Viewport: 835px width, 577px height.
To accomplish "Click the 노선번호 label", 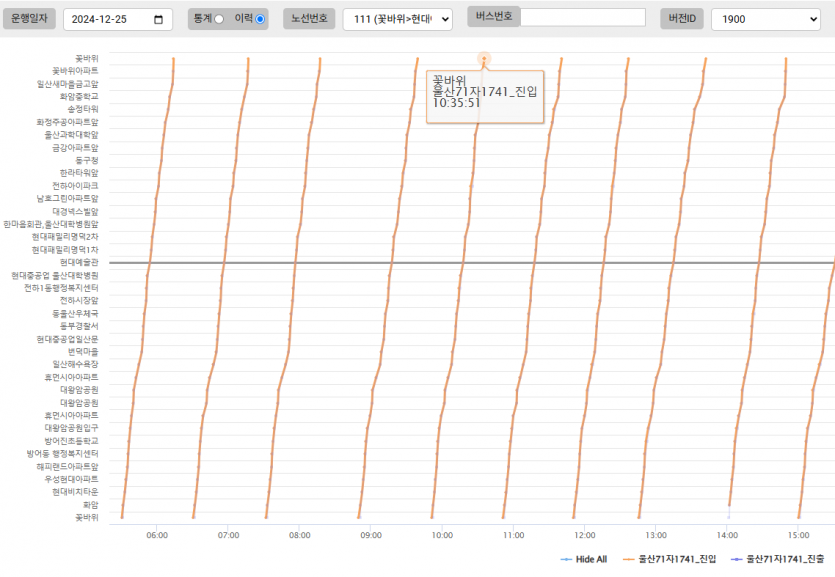I will pos(308,19).
